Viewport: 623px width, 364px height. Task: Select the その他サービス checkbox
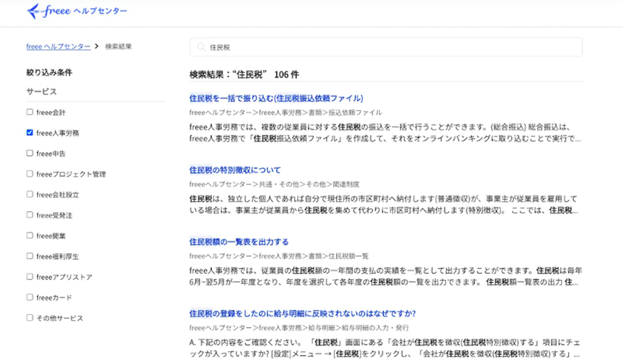tap(30, 318)
